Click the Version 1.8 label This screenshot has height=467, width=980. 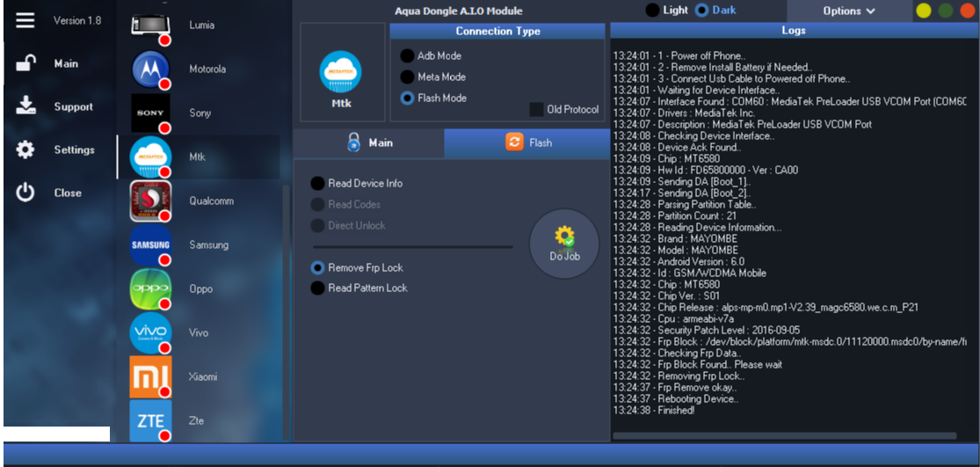(76, 20)
